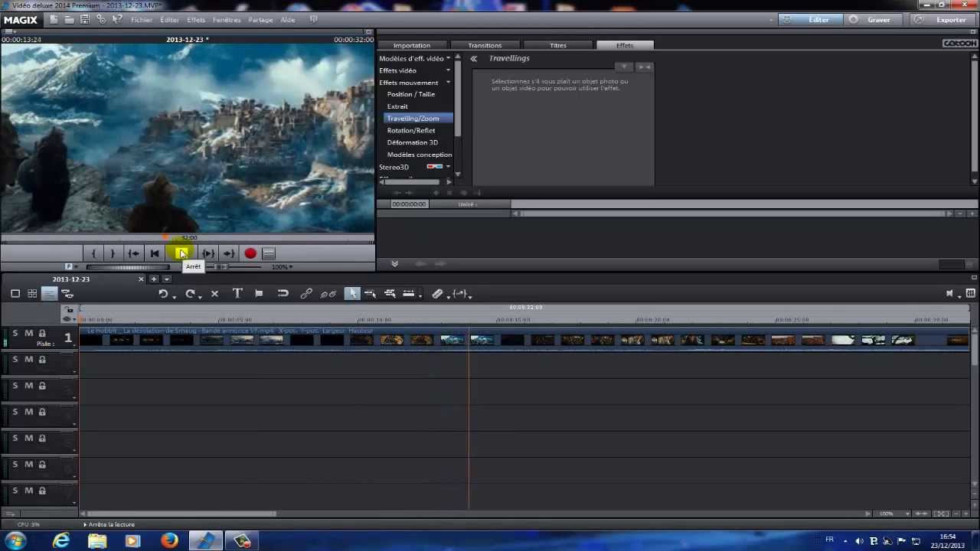Switch to the Titres tab

558,45
